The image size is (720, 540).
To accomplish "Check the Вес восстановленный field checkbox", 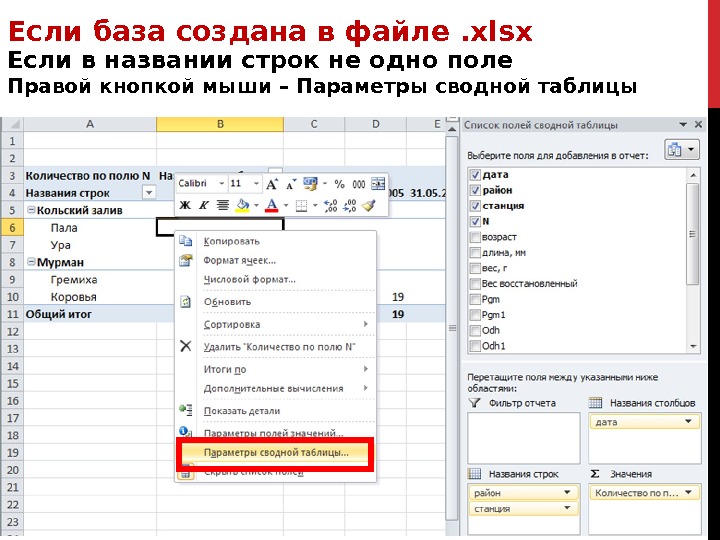I will pos(475,284).
